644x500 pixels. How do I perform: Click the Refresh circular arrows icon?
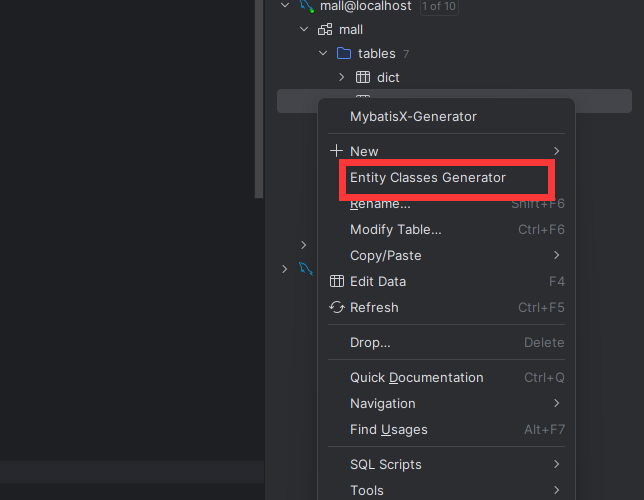coord(337,308)
